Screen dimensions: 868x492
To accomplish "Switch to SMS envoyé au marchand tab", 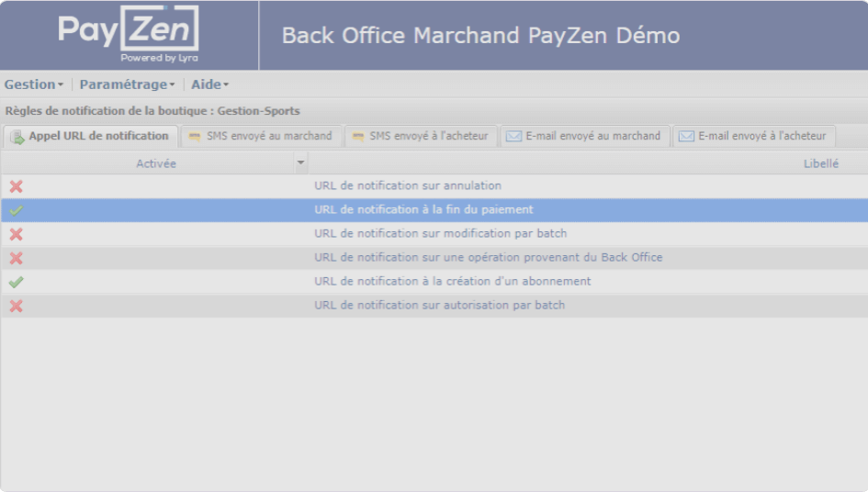I will coord(260,136).
